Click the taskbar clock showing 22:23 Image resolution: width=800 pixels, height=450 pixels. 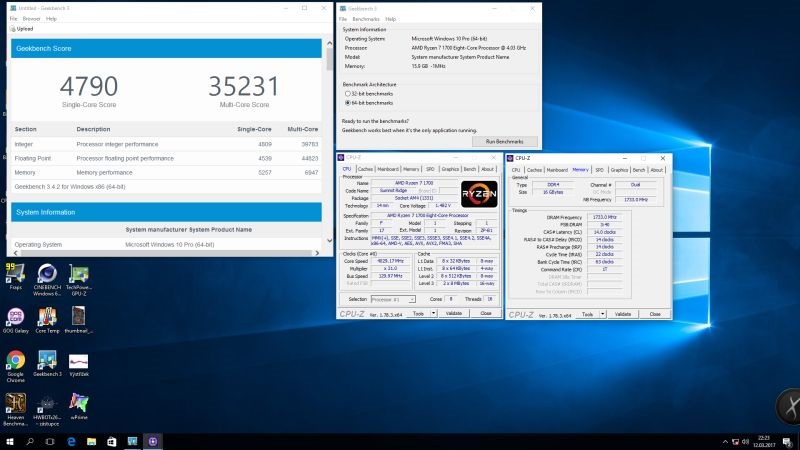(x=764, y=442)
